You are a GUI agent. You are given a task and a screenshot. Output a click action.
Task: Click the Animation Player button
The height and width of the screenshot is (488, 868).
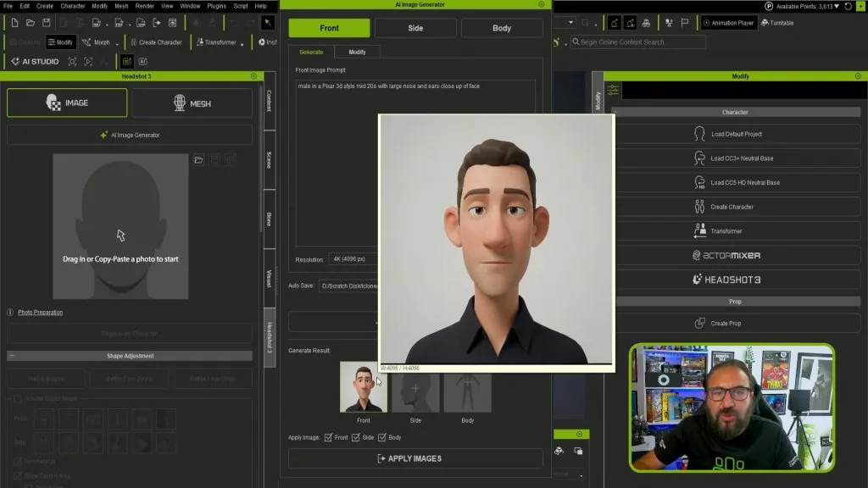point(728,23)
